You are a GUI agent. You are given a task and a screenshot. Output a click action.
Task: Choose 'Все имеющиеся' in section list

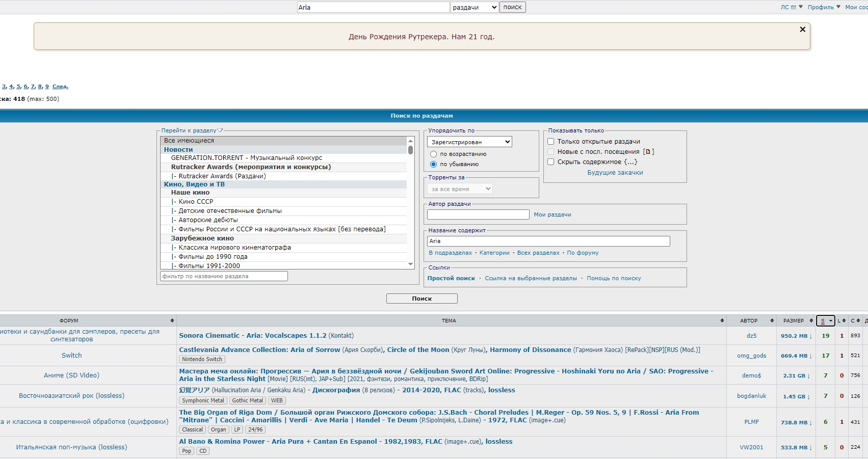pyautogui.click(x=189, y=141)
